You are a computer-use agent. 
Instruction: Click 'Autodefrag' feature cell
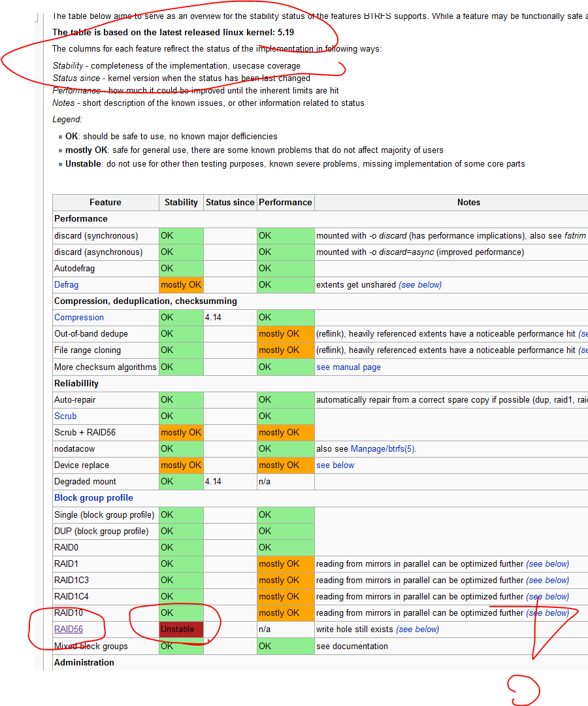105,269
